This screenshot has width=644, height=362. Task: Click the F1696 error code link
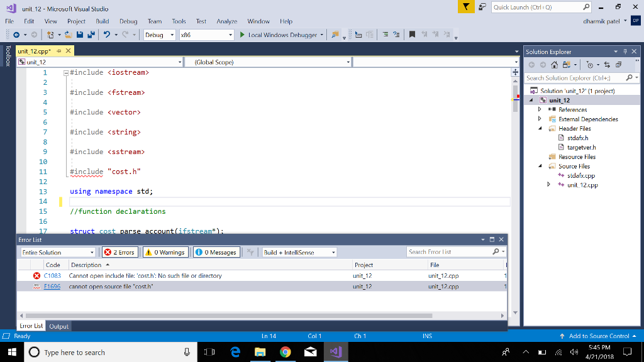click(51, 285)
